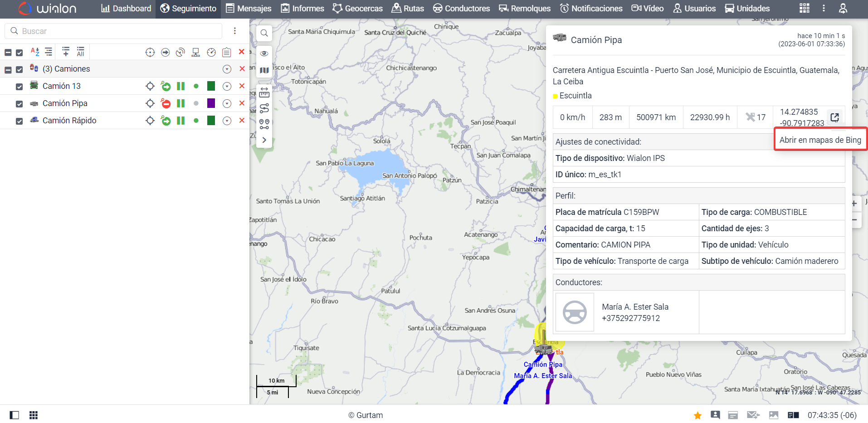868x423 pixels.
Task: Toggle the Camión Rápido checkbox
Action: [x=19, y=121]
